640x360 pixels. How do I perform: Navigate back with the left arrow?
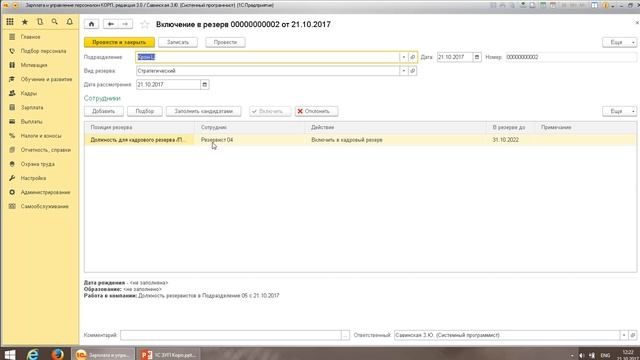click(111, 24)
